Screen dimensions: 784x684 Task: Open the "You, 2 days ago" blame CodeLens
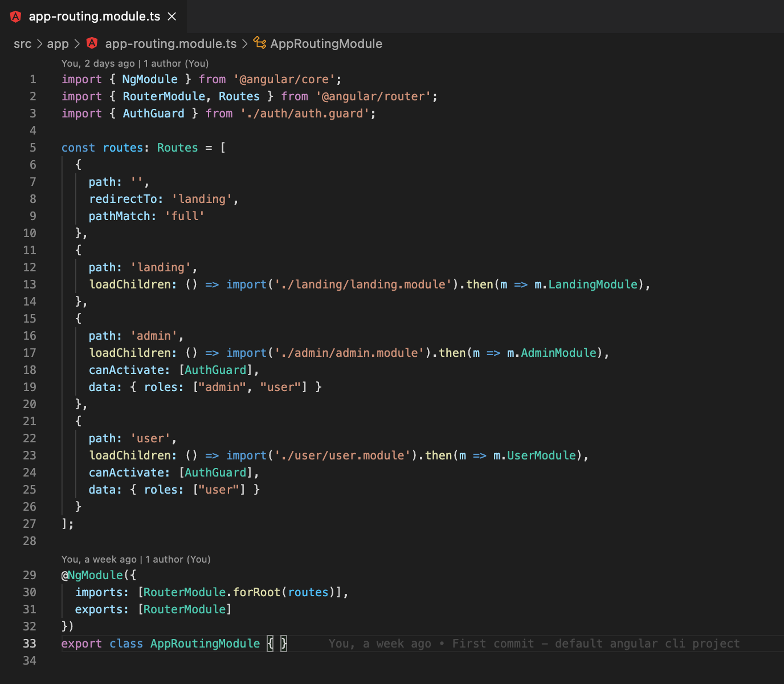(98, 63)
